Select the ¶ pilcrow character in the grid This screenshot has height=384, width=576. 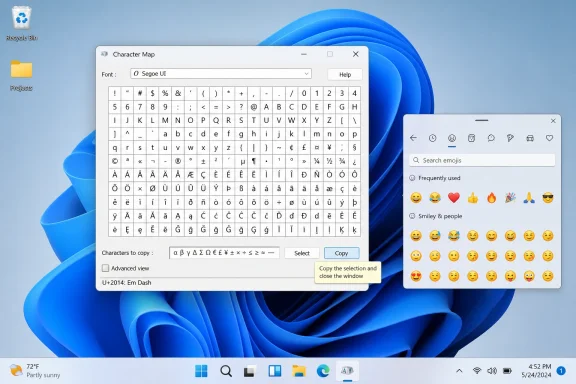(x=254, y=161)
